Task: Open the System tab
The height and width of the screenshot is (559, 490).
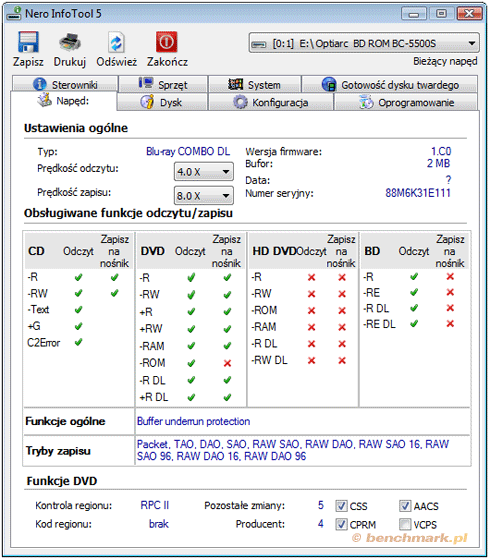Action: pos(255,84)
